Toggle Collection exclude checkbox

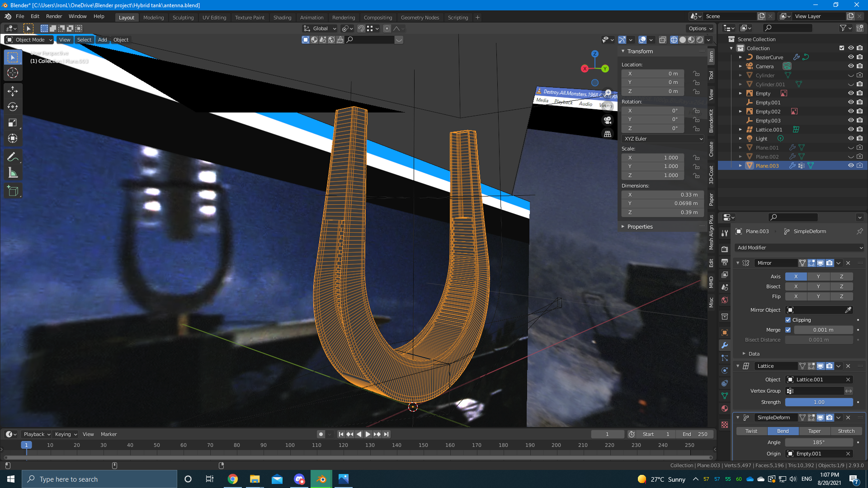click(x=841, y=48)
